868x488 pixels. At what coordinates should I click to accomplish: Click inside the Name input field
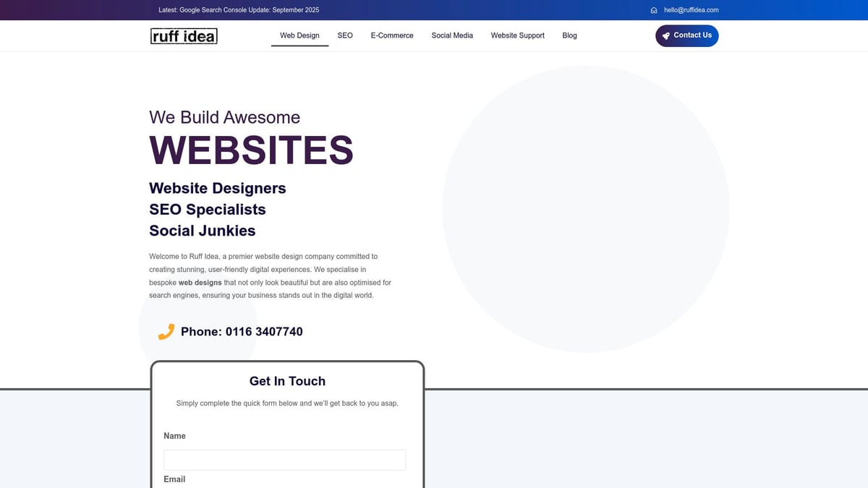click(284, 460)
